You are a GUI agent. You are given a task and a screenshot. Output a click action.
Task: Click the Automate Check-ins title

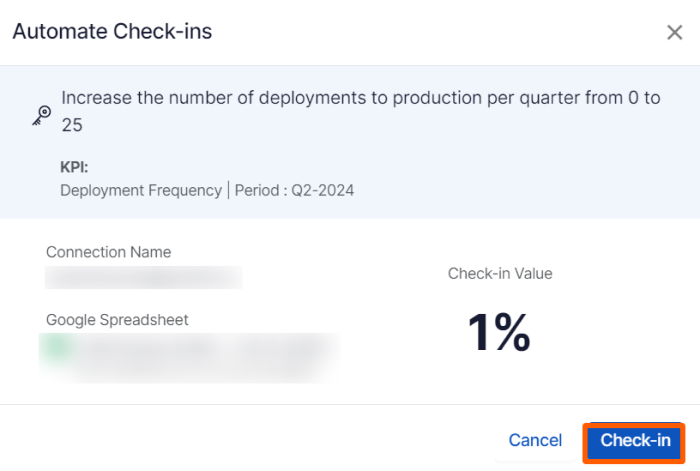point(112,32)
